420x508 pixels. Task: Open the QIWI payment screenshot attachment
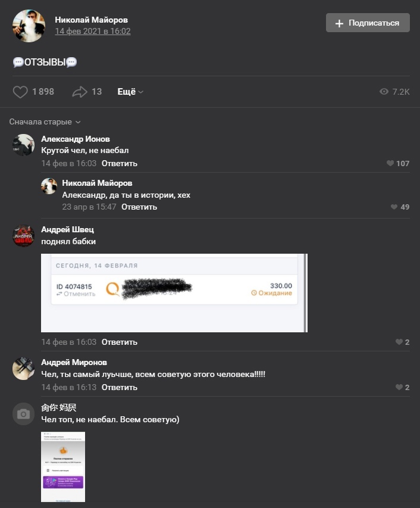click(174, 293)
